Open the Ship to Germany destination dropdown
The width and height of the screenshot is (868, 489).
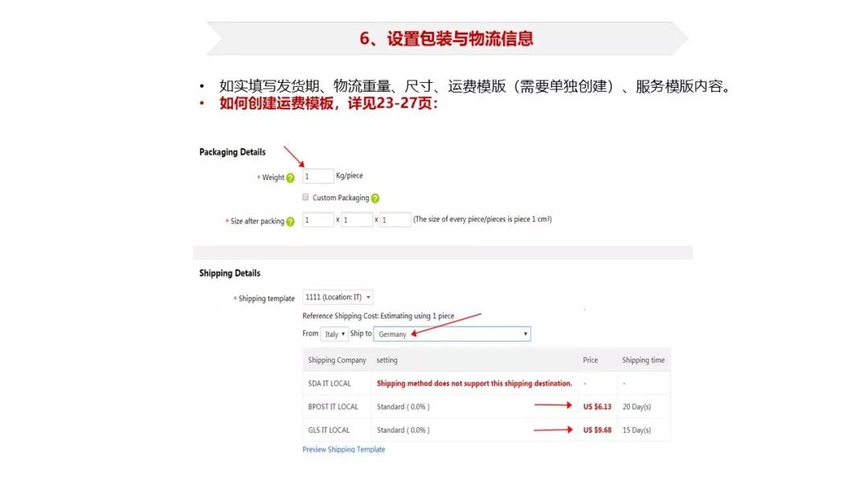tap(453, 334)
